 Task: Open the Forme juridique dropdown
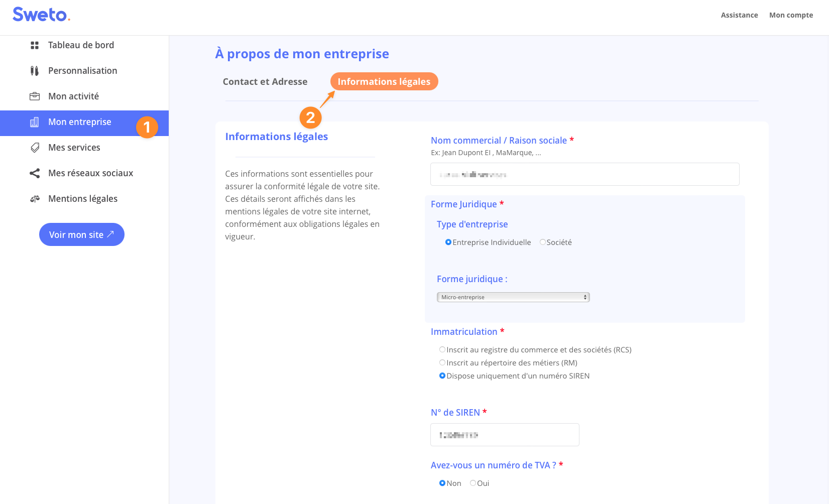click(x=513, y=297)
